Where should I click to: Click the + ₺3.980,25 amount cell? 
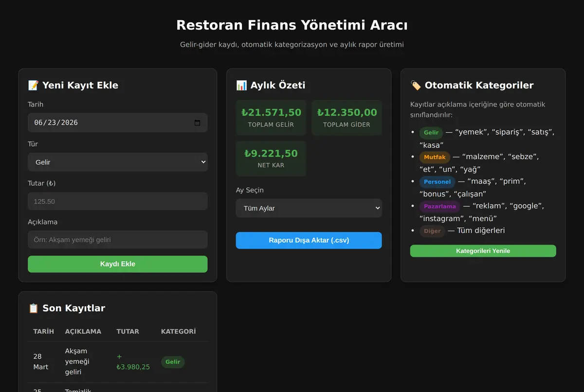coord(133,362)
